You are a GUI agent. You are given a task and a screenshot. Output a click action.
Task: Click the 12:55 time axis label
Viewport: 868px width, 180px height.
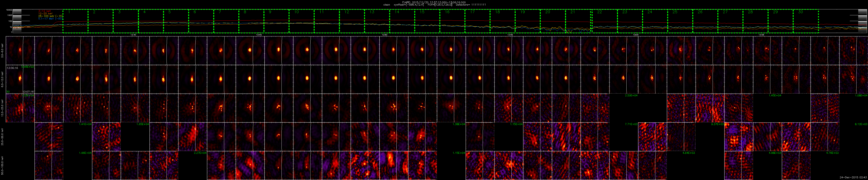point(510,35)
